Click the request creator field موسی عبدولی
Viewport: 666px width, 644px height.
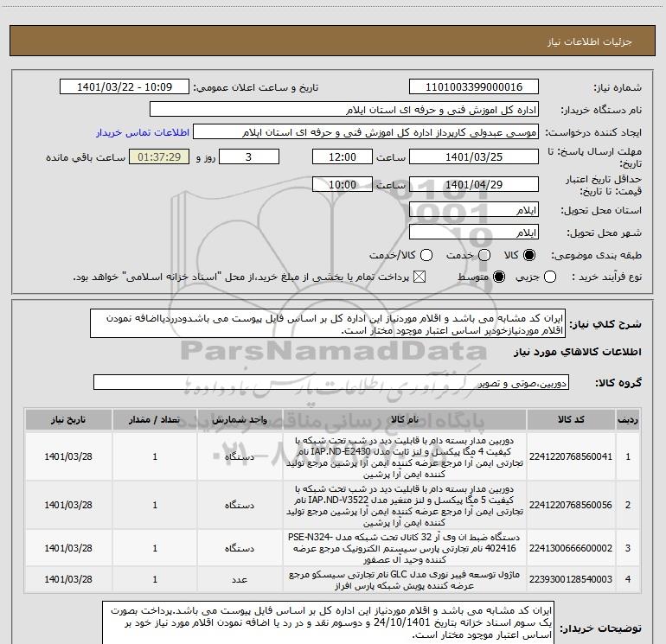pos(366,132)
